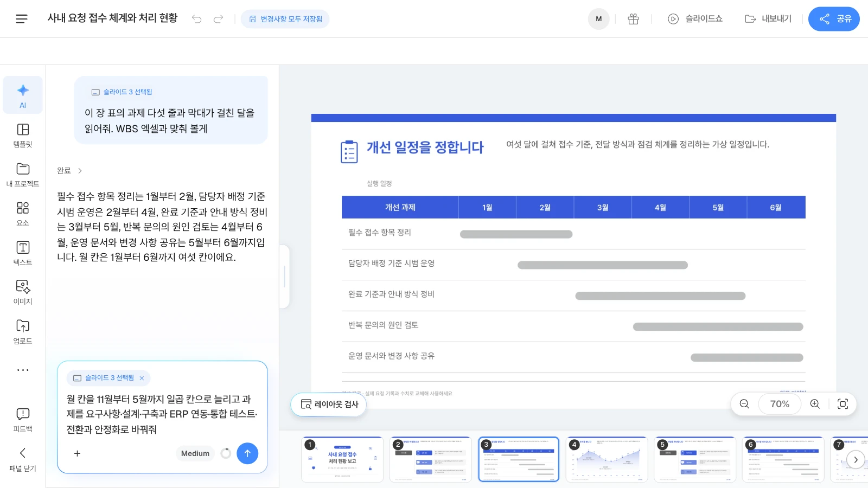
Task: Select the 필수 접수 항목 정리 schedule bar
Action: 516,234
